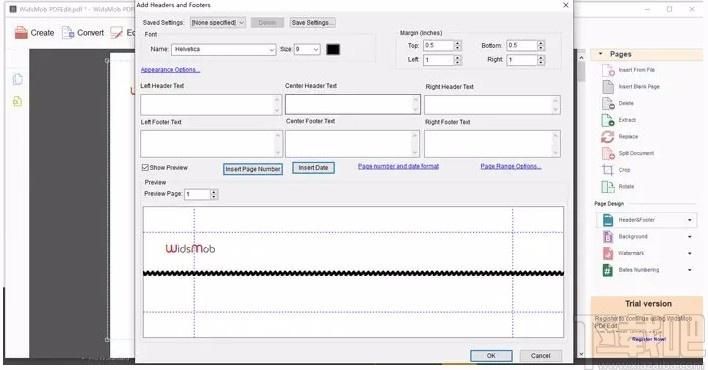Expand the font Size dropdown
708x370 pixels.
307,49
